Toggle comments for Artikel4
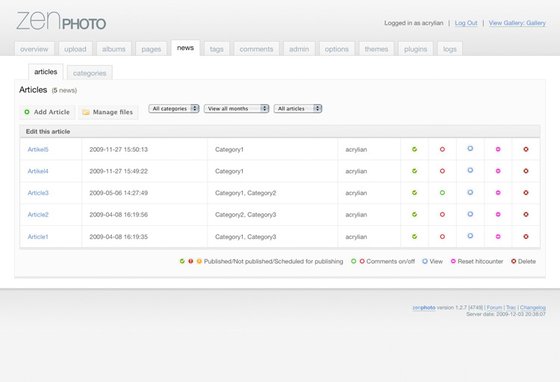Screen dimensions: 560x382 [442, 171]
